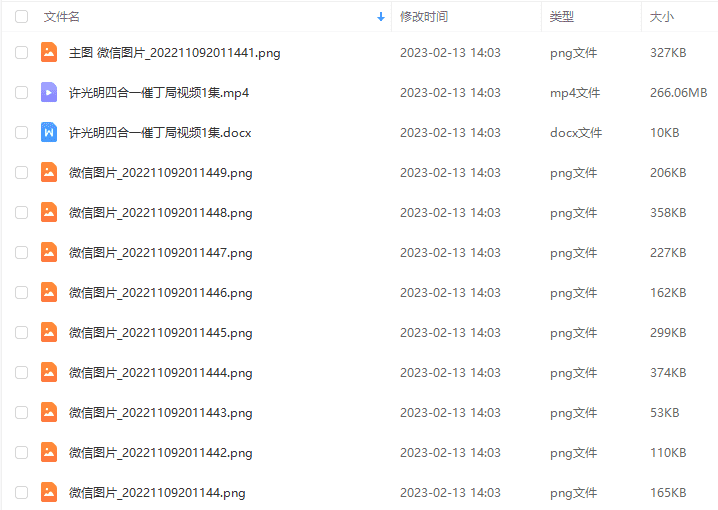Open file 微信图片_202211092011445.png

pyautogui.click(x=160, y=333)
